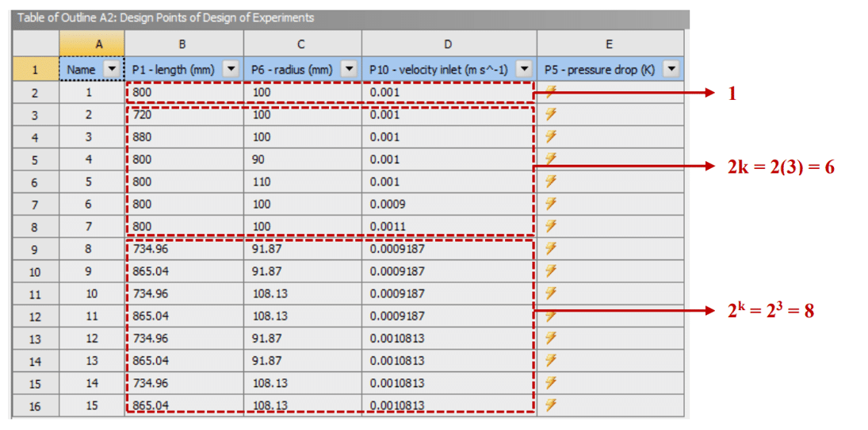Click radius cell 91.87 of design point 13

tap(303, 360)
